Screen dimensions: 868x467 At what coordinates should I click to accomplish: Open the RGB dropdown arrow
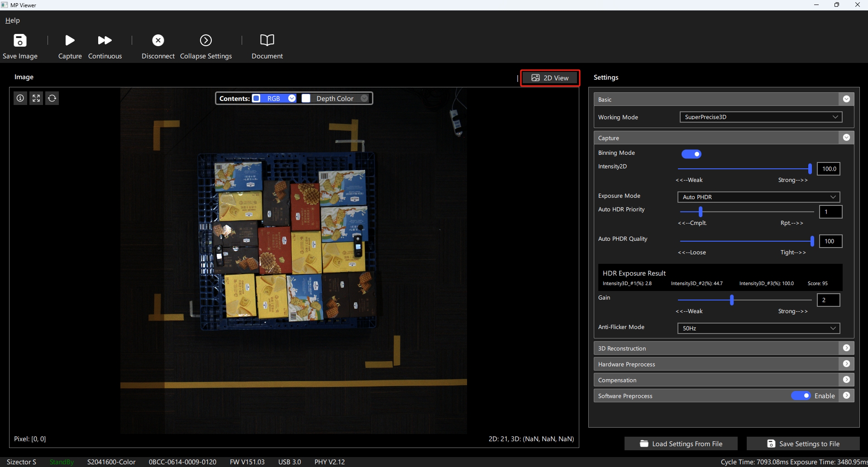292,98
